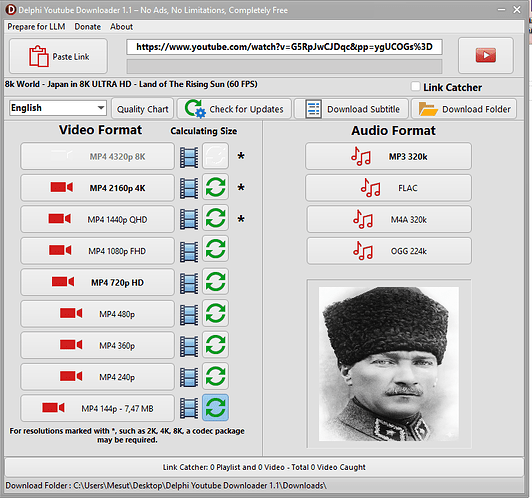Open the About menu
Viewport: 532px width, 500px height.
pyautogui.click(x=121, y=26)
